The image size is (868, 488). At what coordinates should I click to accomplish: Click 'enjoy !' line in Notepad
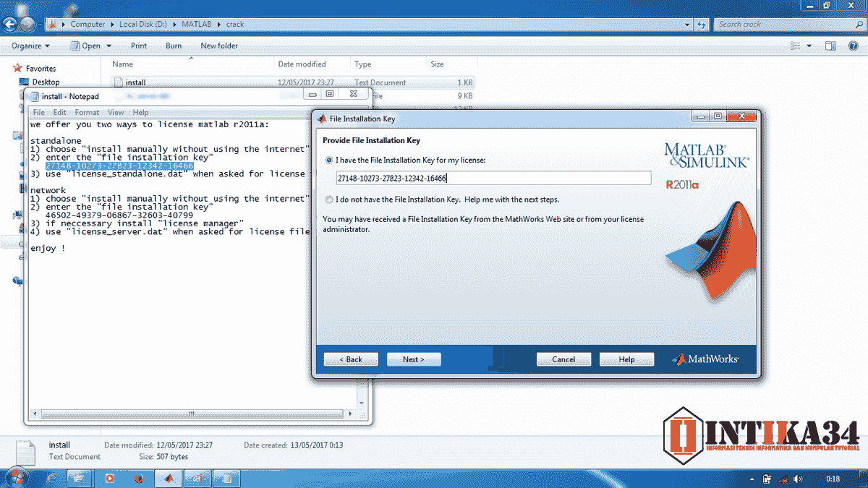coord(48,249)
